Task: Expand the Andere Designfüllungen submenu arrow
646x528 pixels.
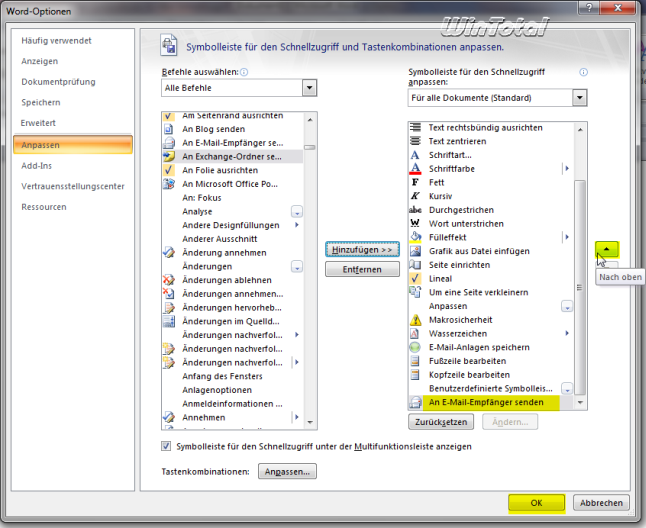Action: (297, 225)
